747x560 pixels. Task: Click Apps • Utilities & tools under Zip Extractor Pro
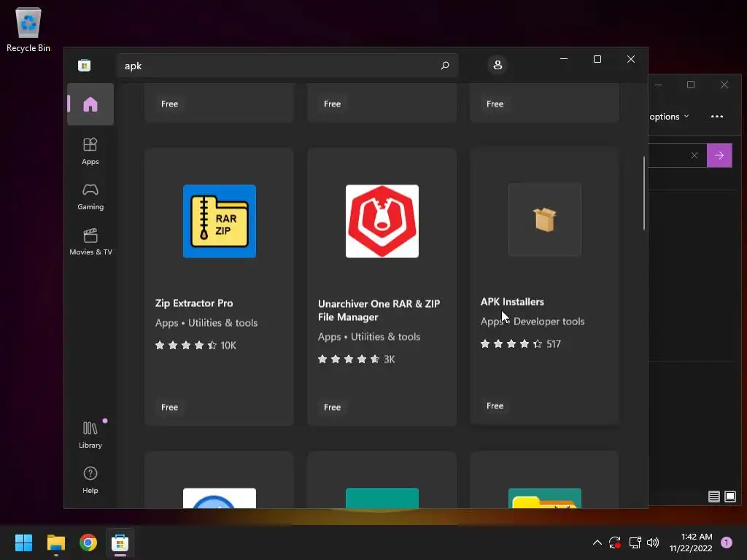coord(206,323)
